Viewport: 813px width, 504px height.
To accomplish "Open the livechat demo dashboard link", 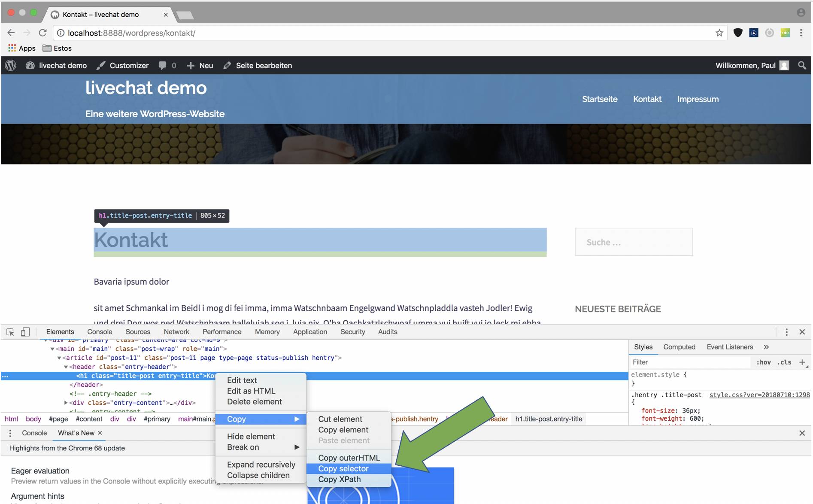I will tap(56, 65).
